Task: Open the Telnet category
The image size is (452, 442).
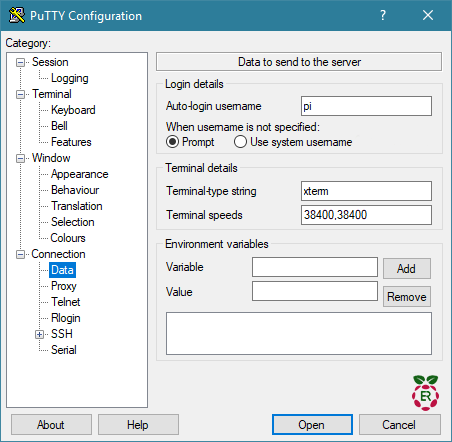Action: coord(66,302)
